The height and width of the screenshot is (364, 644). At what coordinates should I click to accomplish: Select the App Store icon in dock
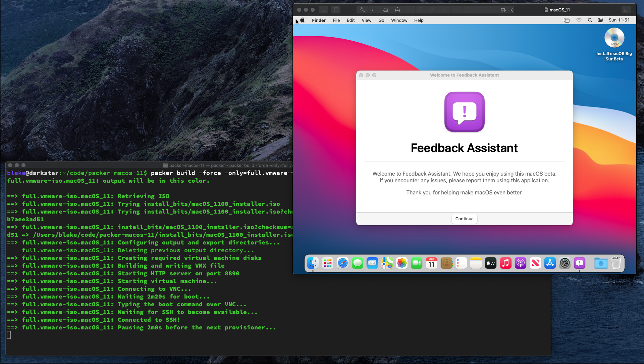click(x=550, y=263)
